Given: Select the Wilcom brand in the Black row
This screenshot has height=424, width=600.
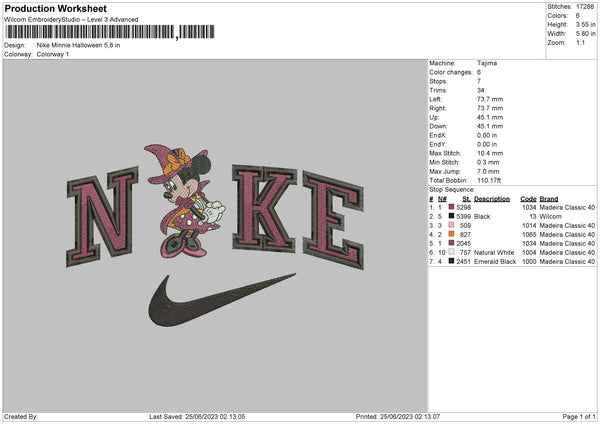Looking at the screenshot, I should (551, 216).
